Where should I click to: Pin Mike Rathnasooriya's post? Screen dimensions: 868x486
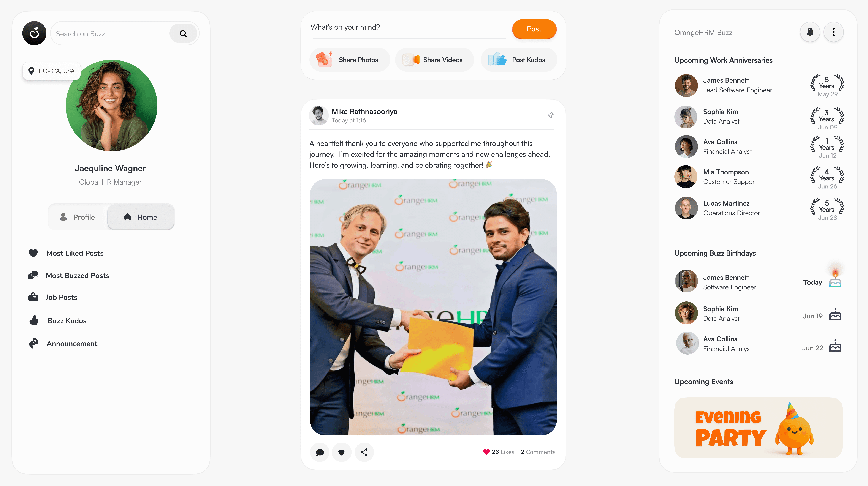tap(551, 115)
